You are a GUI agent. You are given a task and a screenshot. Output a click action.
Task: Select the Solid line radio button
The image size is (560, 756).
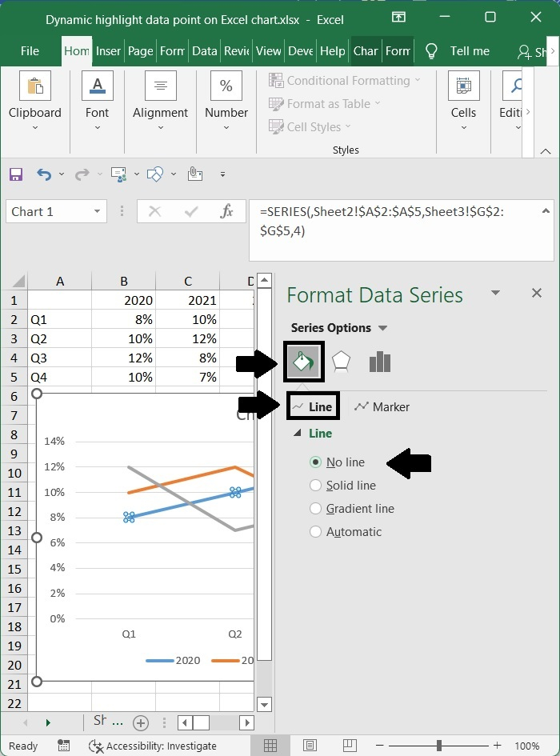(315, 485)
